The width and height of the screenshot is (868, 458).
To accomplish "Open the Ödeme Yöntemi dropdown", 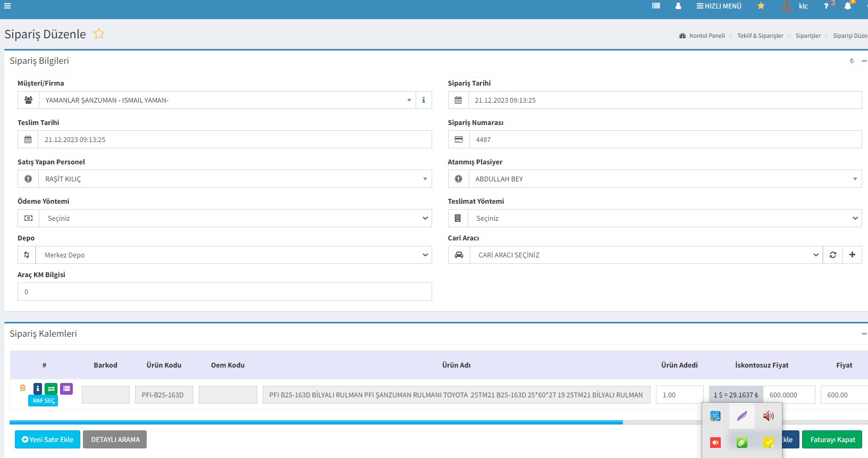I will pos(234,218).
